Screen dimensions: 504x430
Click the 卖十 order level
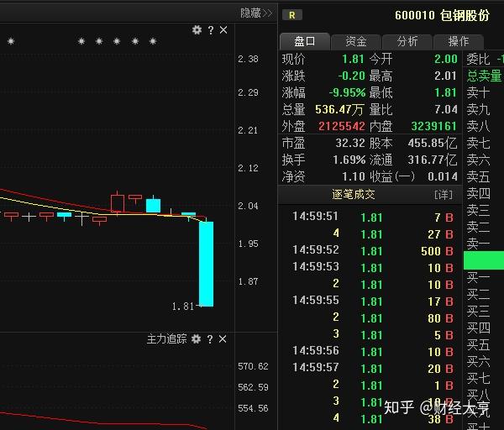pyautogui.click(x=478, y=93)
